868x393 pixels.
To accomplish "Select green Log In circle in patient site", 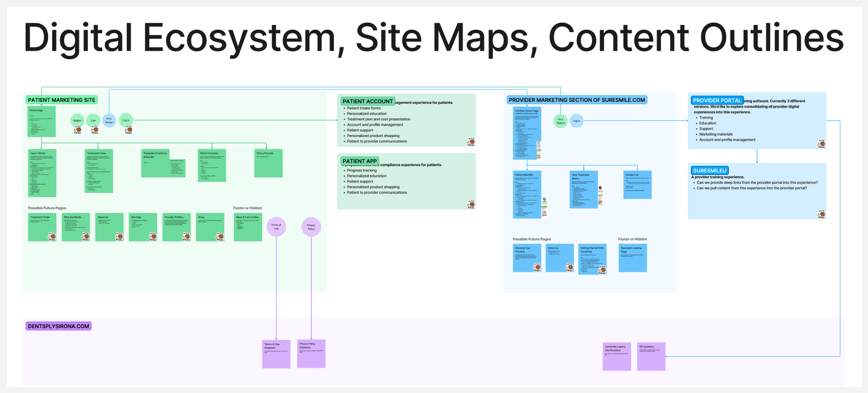I will [126, 120].
